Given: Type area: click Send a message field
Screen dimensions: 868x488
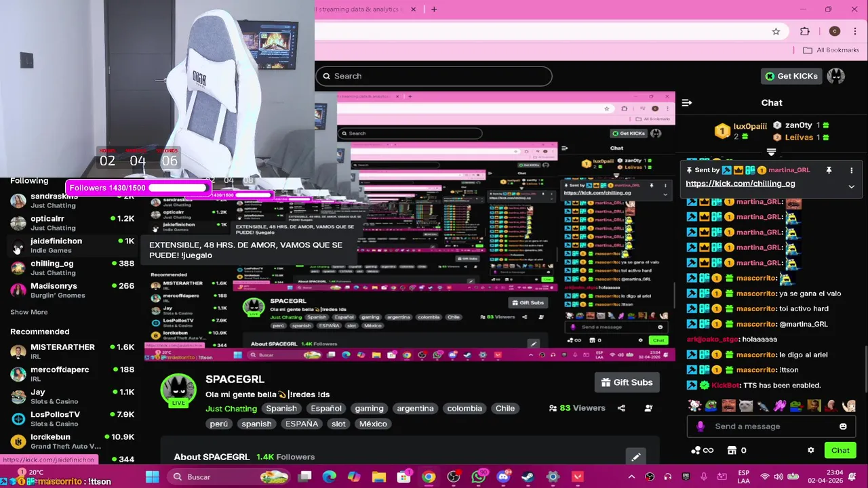Looking at the screenshot, I should pos(772,426).
